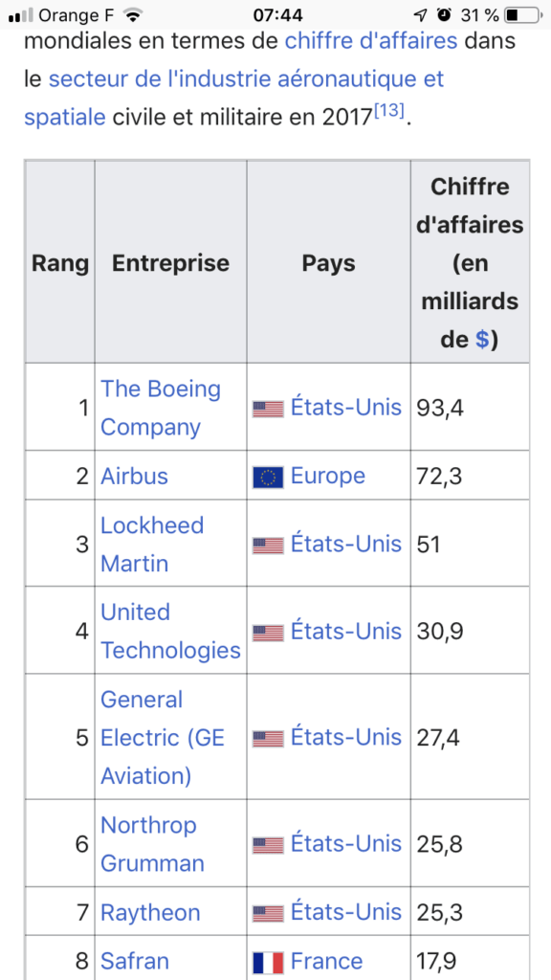This screenshot has height=980, width=551.
Task: Open the United Technologies link
Action: coord(170,632)
